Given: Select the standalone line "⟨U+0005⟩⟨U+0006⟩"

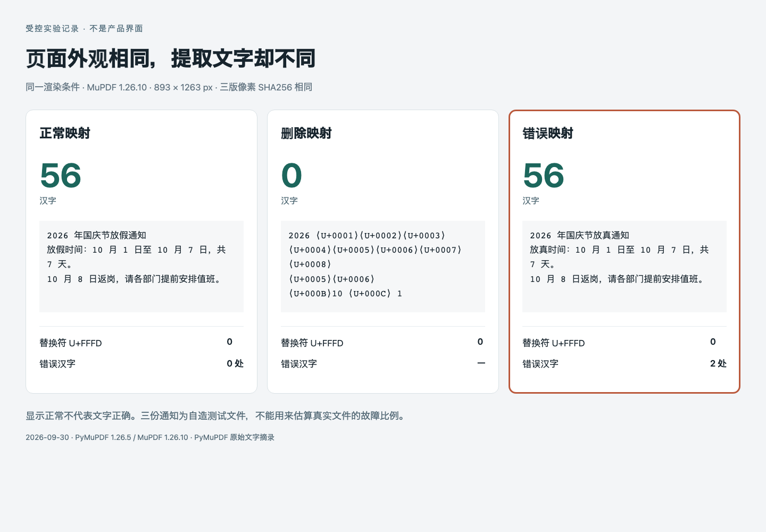Looking at the screenshot, I should click(x=332, y=279).
